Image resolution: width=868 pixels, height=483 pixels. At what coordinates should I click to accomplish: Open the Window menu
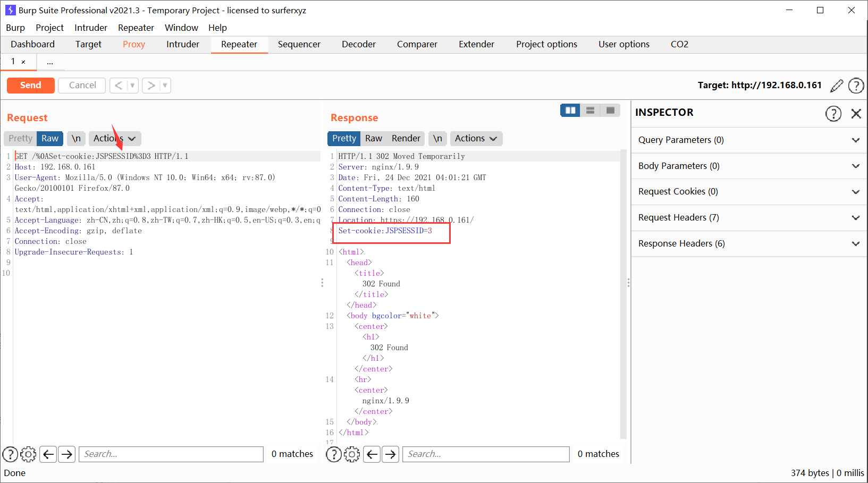coord(181,28)
